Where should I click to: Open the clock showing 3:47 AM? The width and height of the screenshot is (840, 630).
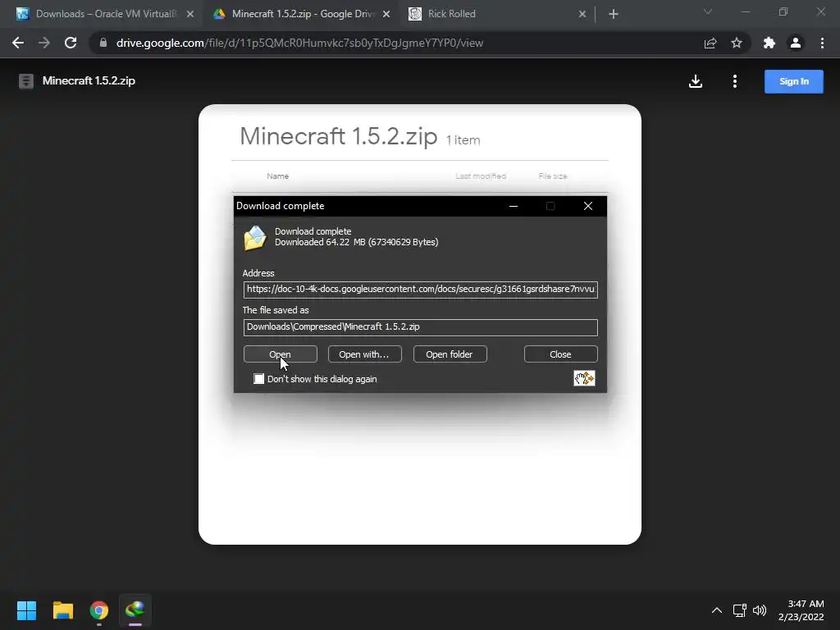point(801,610)
